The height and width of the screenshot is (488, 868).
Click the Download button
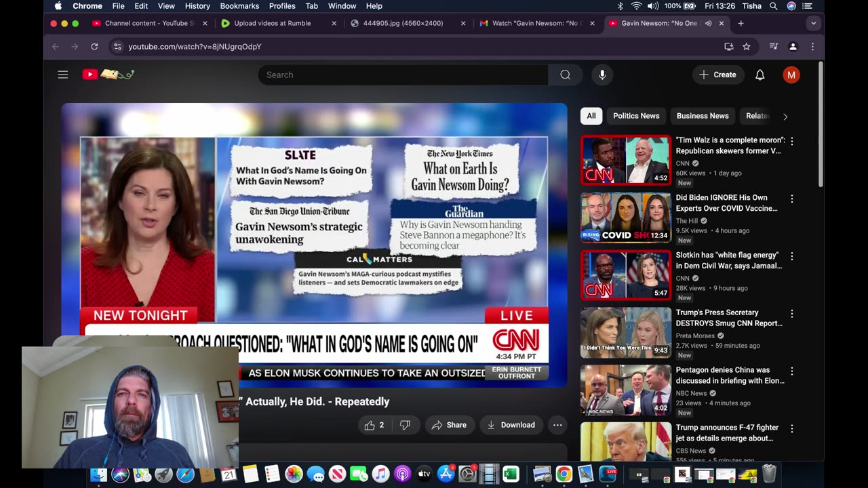pyautogui.click(x=511, y=425)
